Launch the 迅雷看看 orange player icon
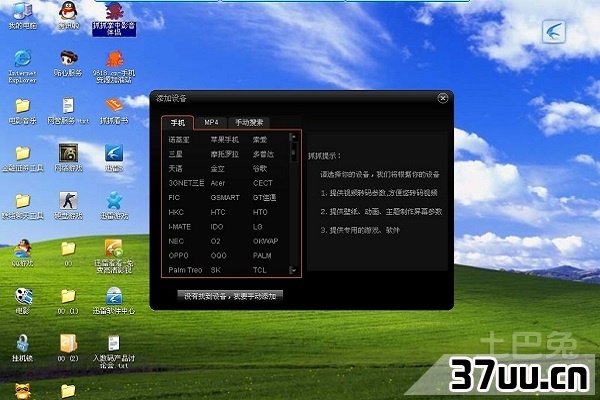The height and width of the screenshot is (400, 600). [114, 256]
